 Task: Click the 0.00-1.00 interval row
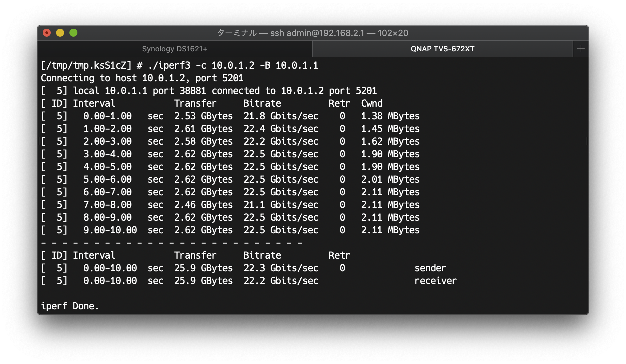pyautogui.click(x=230, y=116)
